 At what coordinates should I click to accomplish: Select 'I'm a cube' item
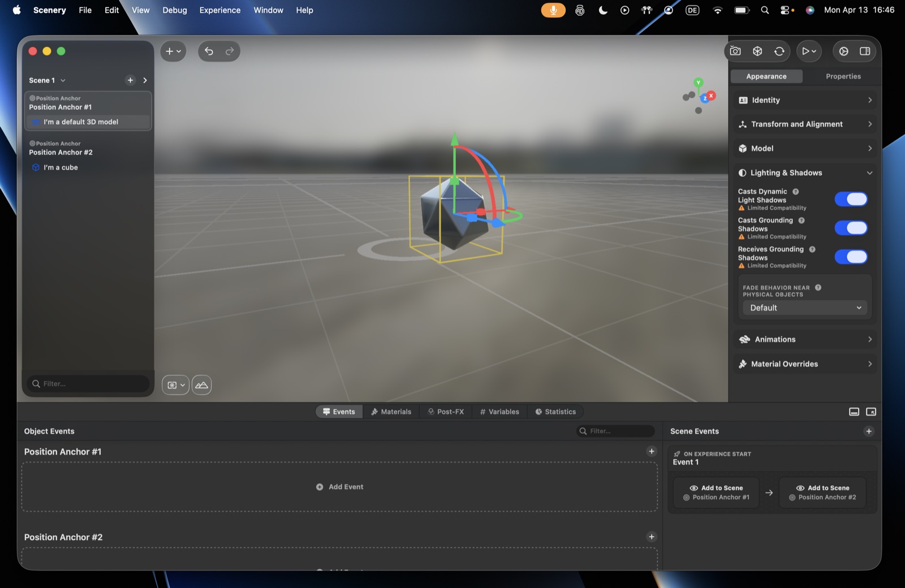88,167
